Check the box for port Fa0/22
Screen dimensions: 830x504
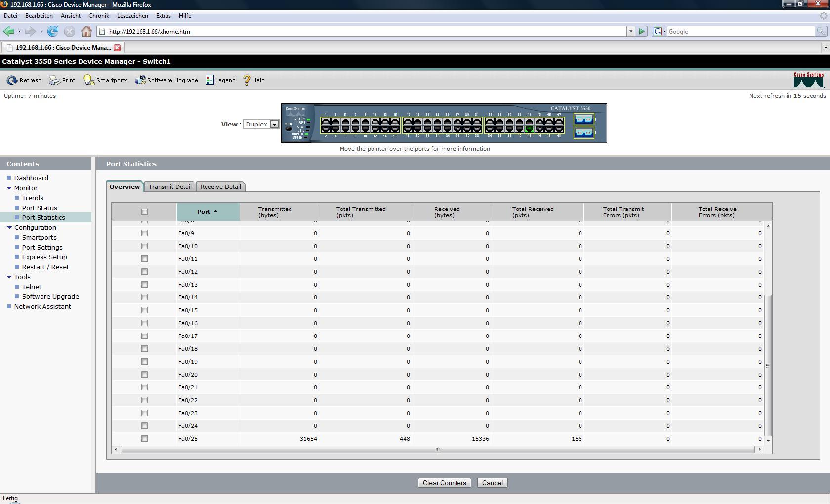point(144,400)
